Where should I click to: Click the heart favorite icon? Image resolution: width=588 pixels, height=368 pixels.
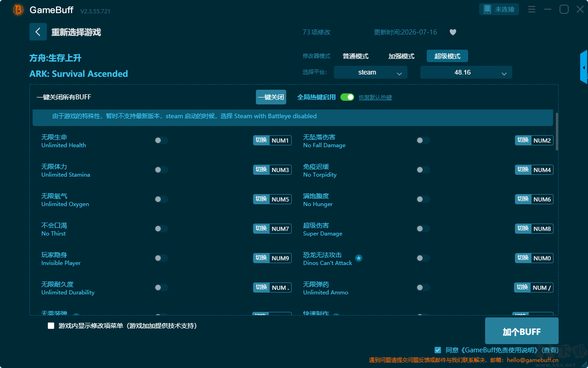[x=452, y=32]
